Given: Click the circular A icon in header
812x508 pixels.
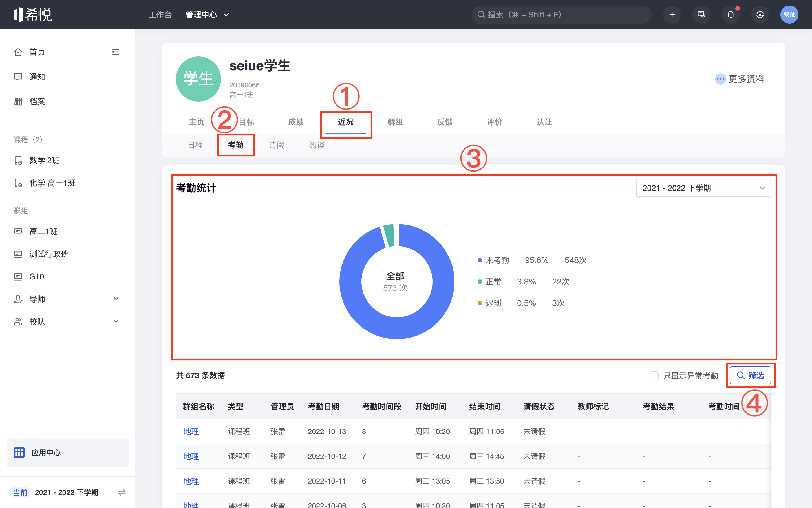Looking at the screenshot, I should click(x=760, y=15).
